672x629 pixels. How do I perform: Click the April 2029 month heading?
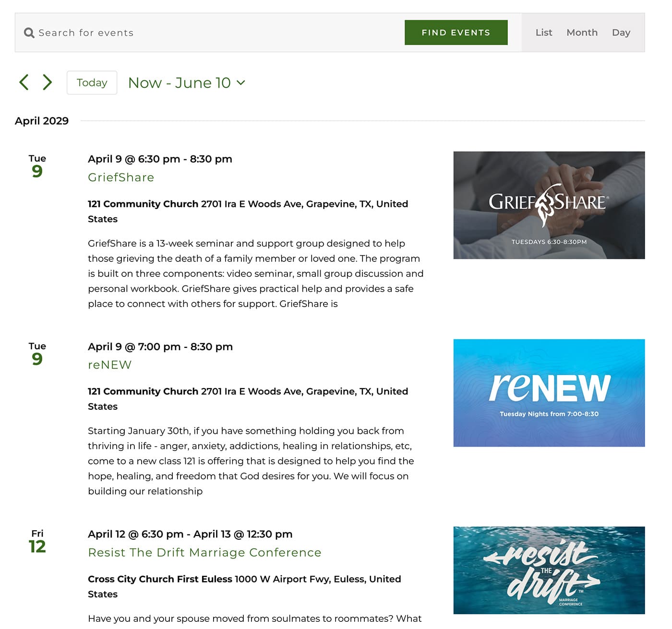tap(42, 121)
